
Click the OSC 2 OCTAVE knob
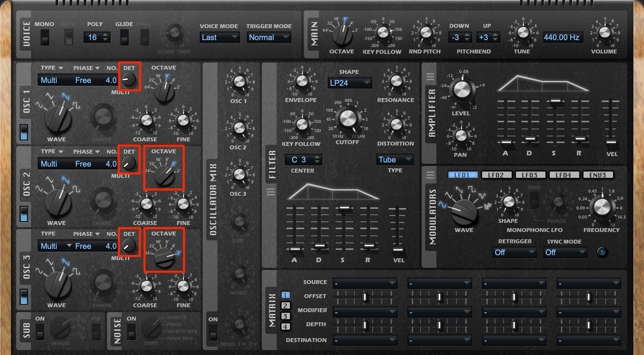click(164, 176)
